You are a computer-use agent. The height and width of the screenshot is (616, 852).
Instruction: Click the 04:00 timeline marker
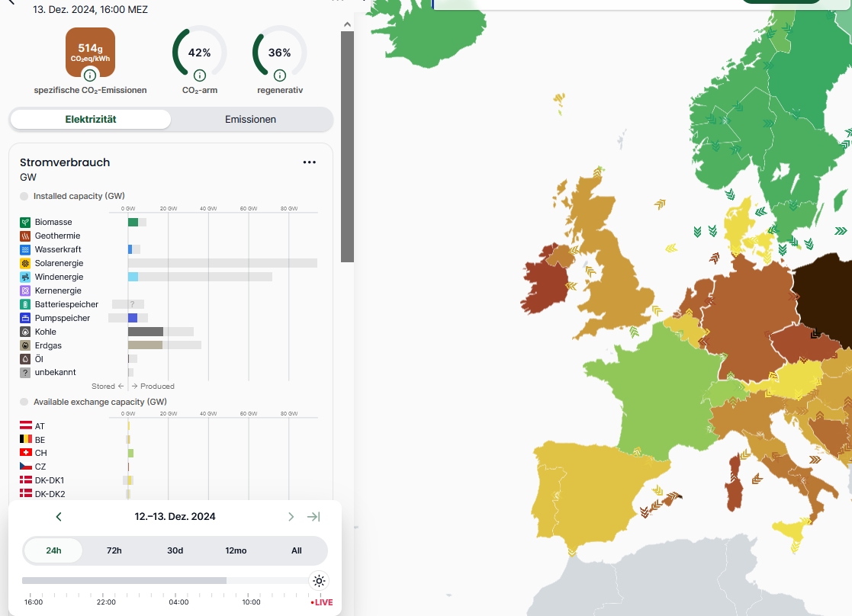coord(178,602)
